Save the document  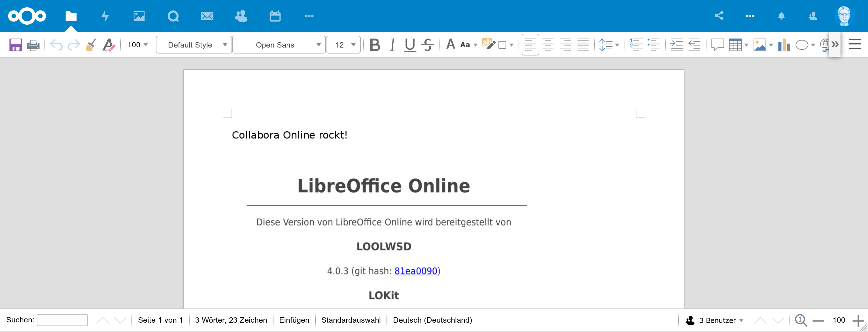click(15, 44)
